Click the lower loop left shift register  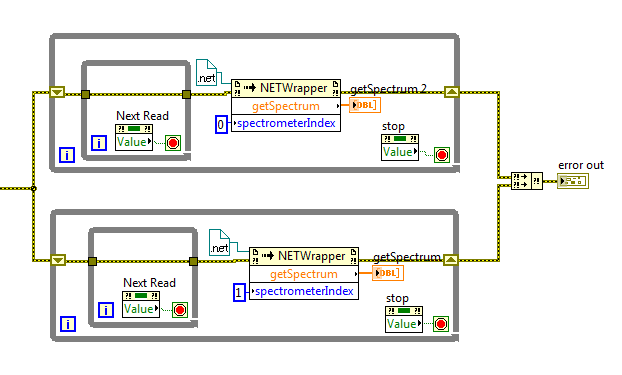pos(58,260)
